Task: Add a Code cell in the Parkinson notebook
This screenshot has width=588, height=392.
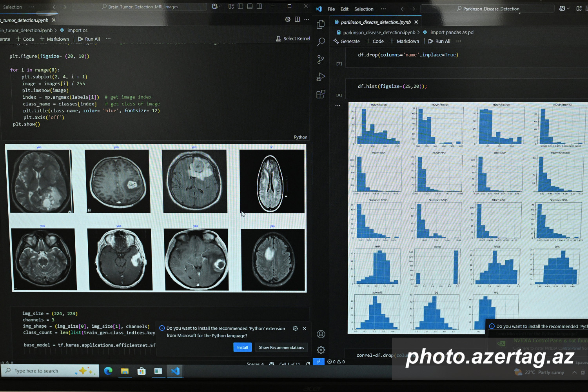Action: (375, 41)
